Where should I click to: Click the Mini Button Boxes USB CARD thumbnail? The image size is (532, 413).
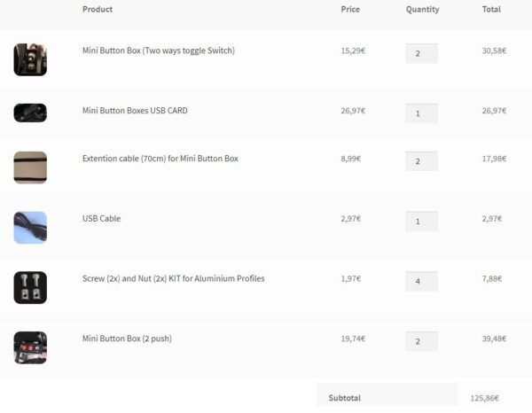tap(30, 113)
